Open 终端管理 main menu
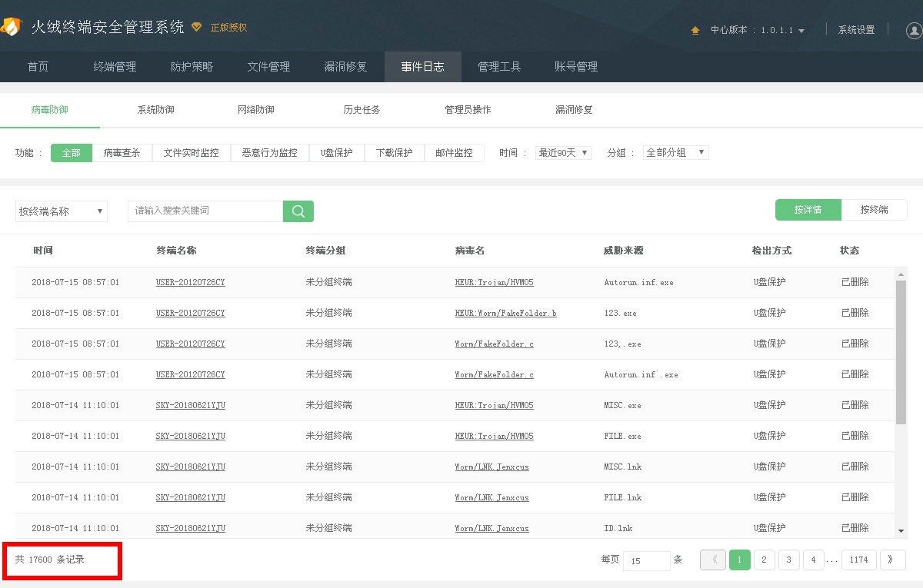This screenshot has width=923, height=588. point(115,67)
